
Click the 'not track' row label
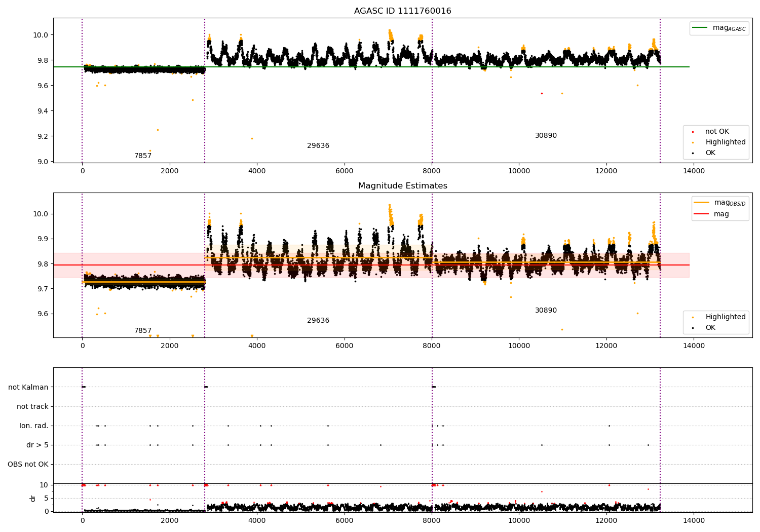tap(32, 407)
